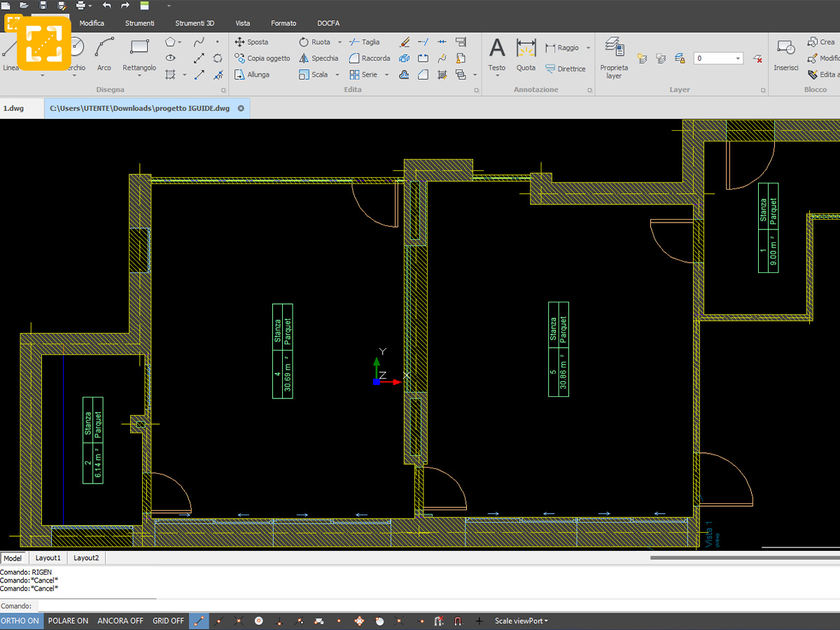Toggle the plus crosshair status icon
840x630 pixels.
click(x=479, y=621)
